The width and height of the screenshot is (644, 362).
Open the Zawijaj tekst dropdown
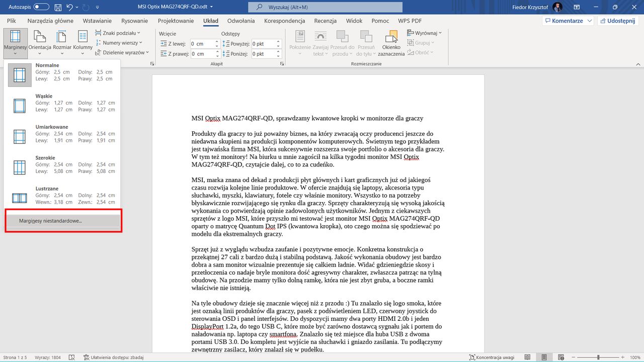coord(320,43)
